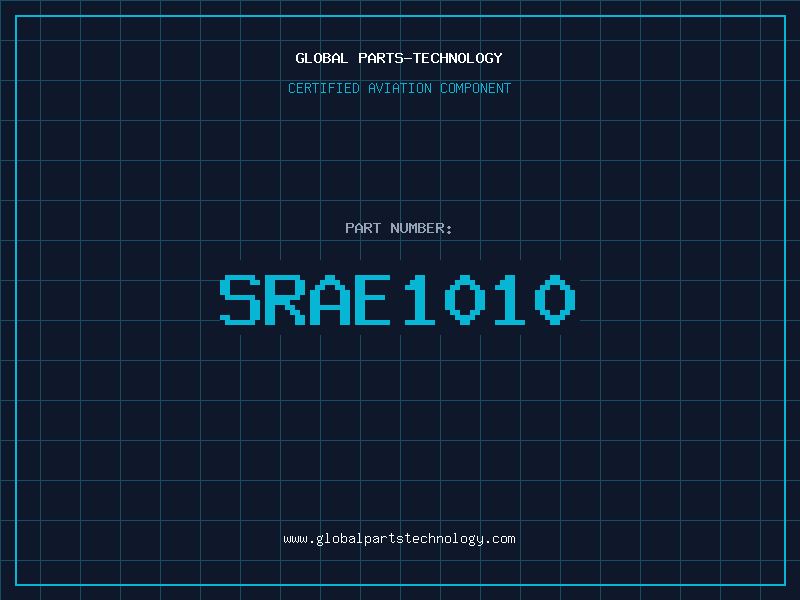Click the GLOBAL PARTS-TECHNOLOGY header title
The width and height of the screenshot is (800, 600).
399,58
